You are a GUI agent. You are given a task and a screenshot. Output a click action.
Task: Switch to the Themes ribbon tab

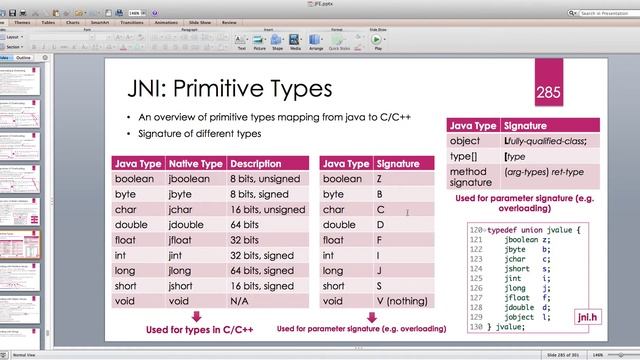point(22,22)
